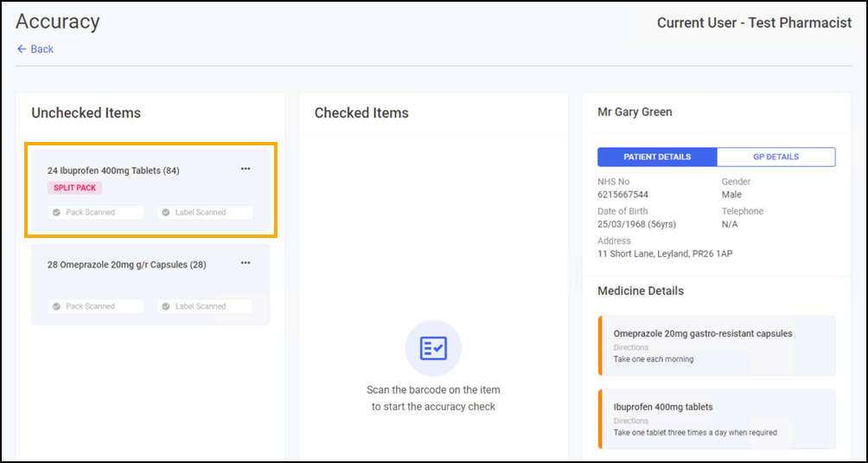Click Omeprazole Label Scanned check icon
868x463 pixels.
pyautogui.click(x=165, y=306)
